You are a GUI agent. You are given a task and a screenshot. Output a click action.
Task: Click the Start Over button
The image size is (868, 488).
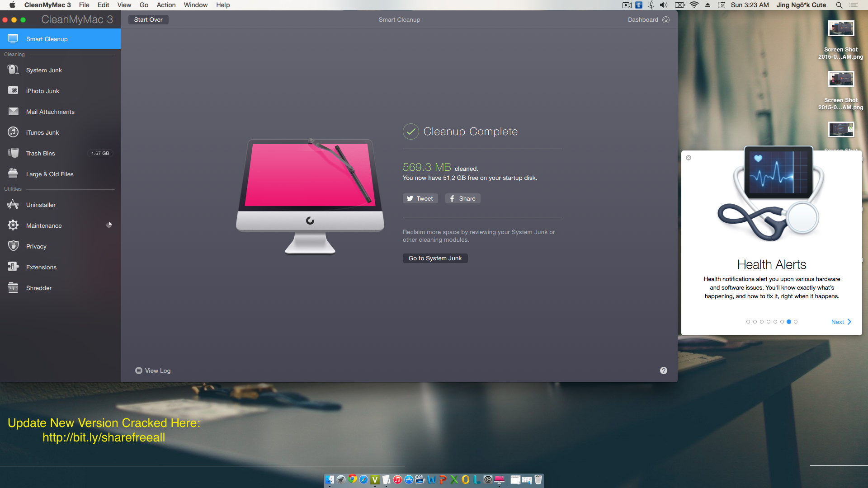tap(148, 19)
